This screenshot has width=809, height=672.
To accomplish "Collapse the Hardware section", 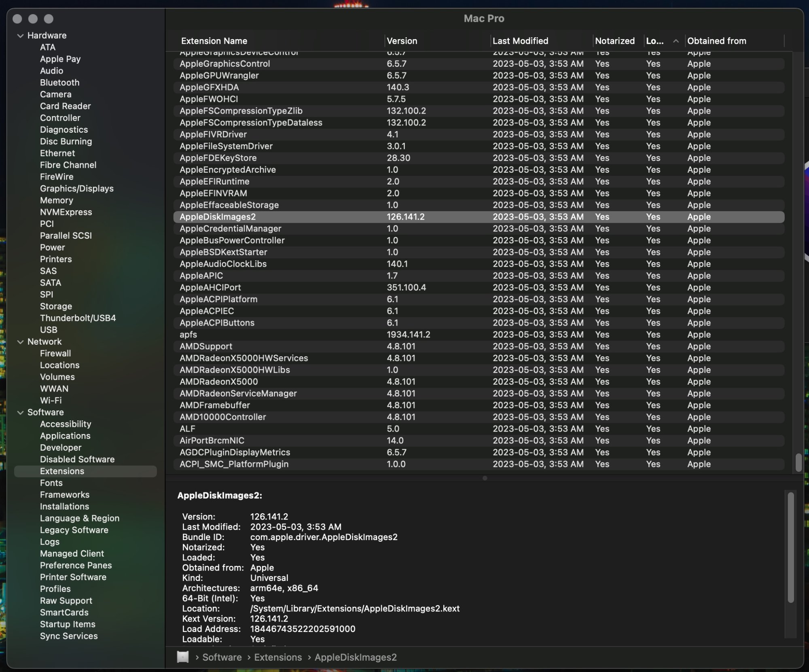I will tap(20, 36).
